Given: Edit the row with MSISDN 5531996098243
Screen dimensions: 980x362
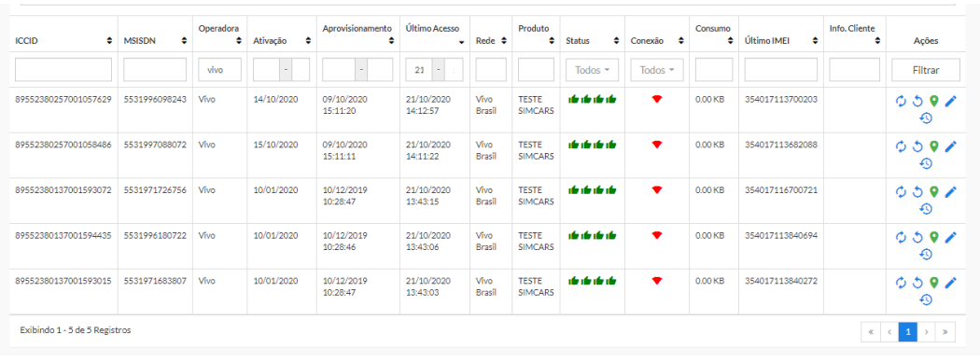Looking at the screenshot, I should point(951,102).
